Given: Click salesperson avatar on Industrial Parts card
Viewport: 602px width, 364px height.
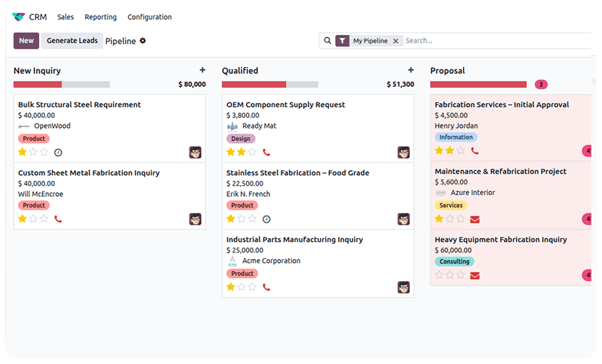Looking at the screenshot, I should [403, 287].
